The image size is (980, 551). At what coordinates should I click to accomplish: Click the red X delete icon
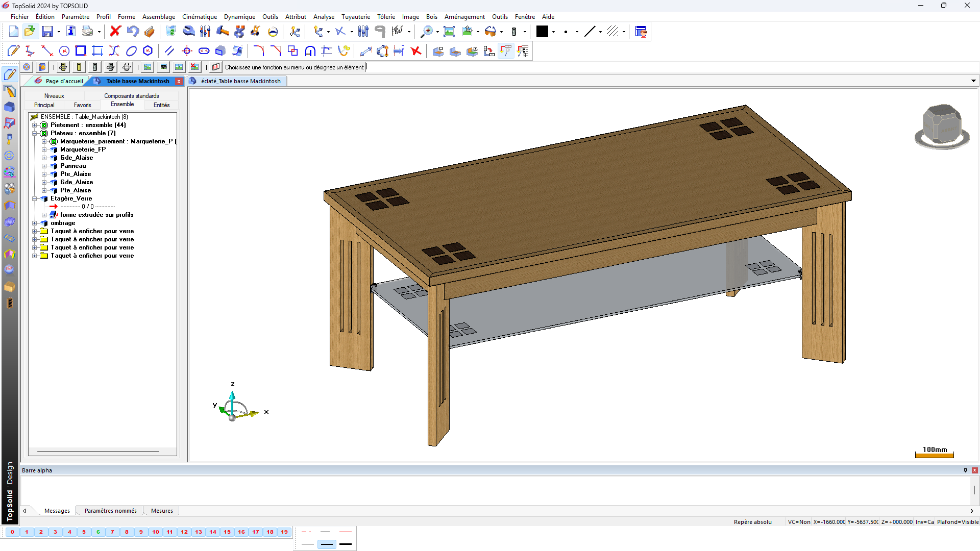click(115, 32)
